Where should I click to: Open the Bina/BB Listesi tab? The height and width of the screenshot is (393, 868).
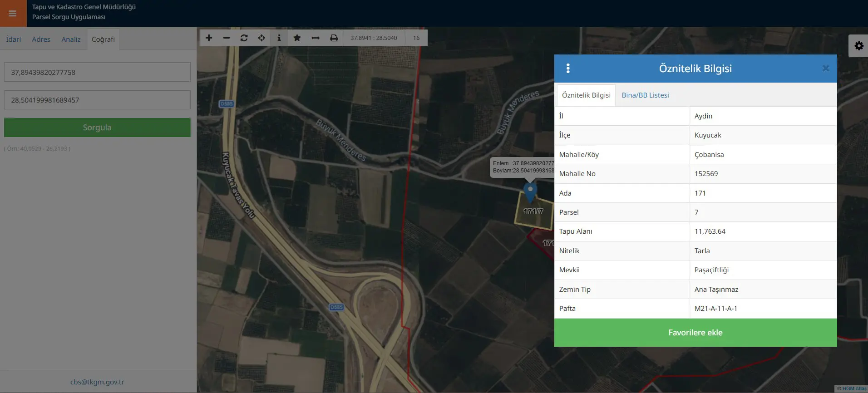[645, 95]
